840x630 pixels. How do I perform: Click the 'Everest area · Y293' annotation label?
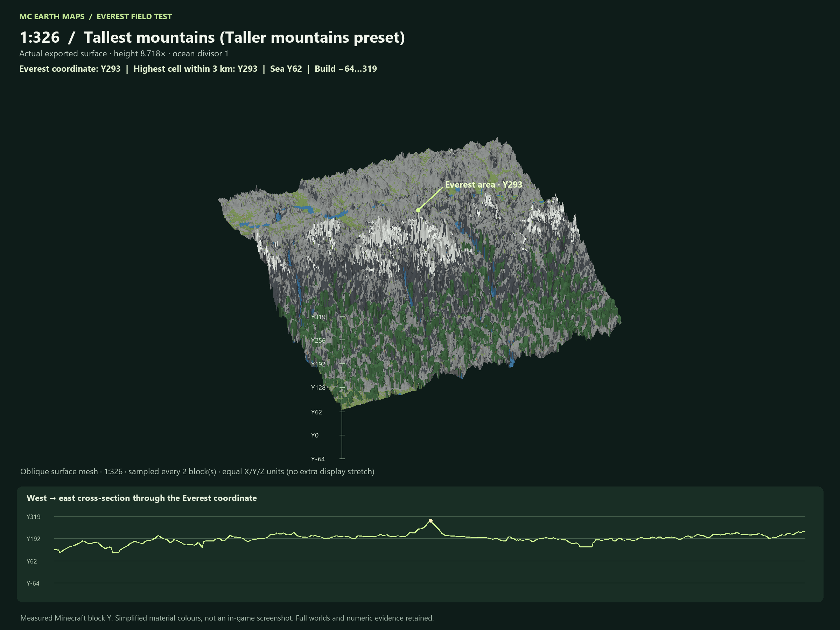tap(483, 184)
